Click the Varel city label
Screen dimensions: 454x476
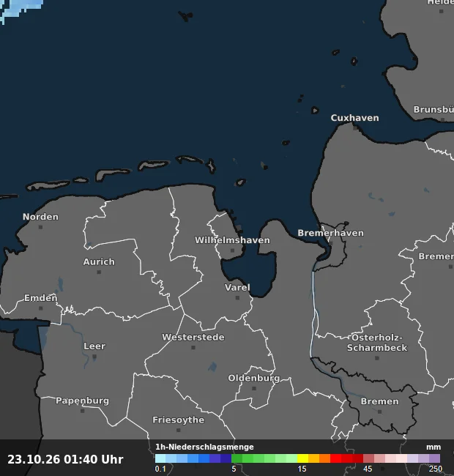pos(237,288)
